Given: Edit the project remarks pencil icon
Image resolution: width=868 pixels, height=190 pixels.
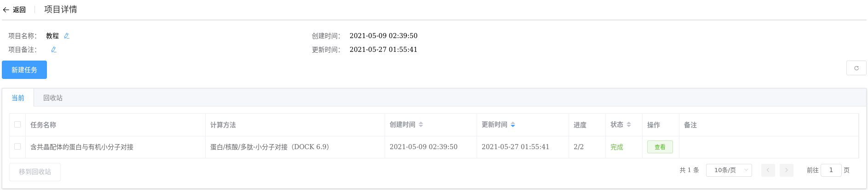Looking at the screenshot, I should pos(54,50).
